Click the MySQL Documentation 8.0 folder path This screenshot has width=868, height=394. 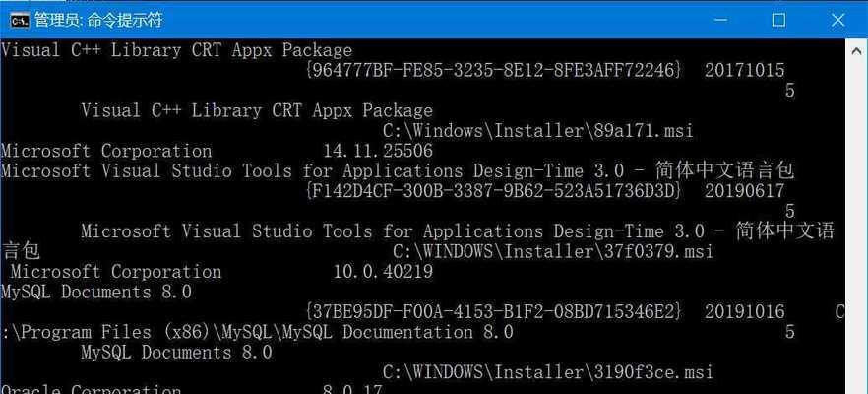tap(257, 333)
